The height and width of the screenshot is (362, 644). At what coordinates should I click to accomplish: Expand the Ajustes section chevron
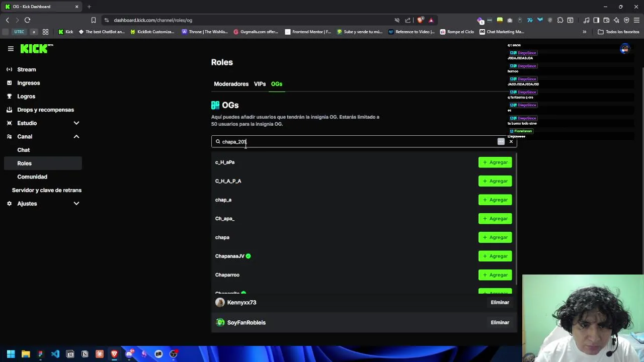[76, 204]
